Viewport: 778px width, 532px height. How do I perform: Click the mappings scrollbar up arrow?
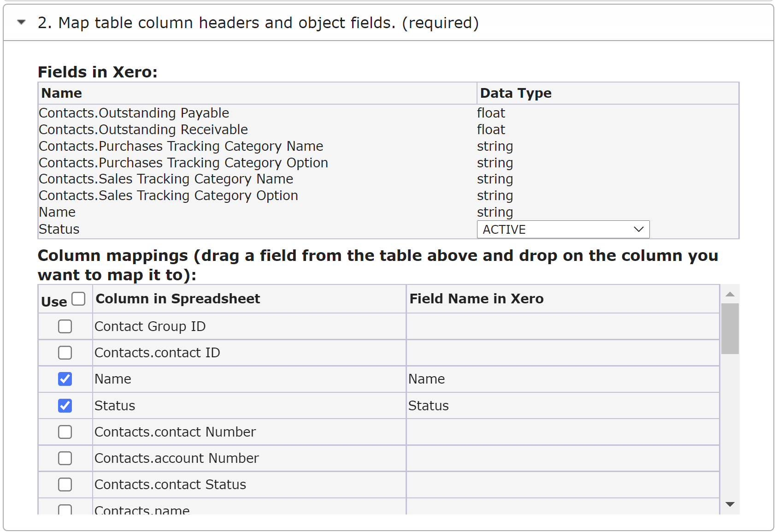point(730,294)
